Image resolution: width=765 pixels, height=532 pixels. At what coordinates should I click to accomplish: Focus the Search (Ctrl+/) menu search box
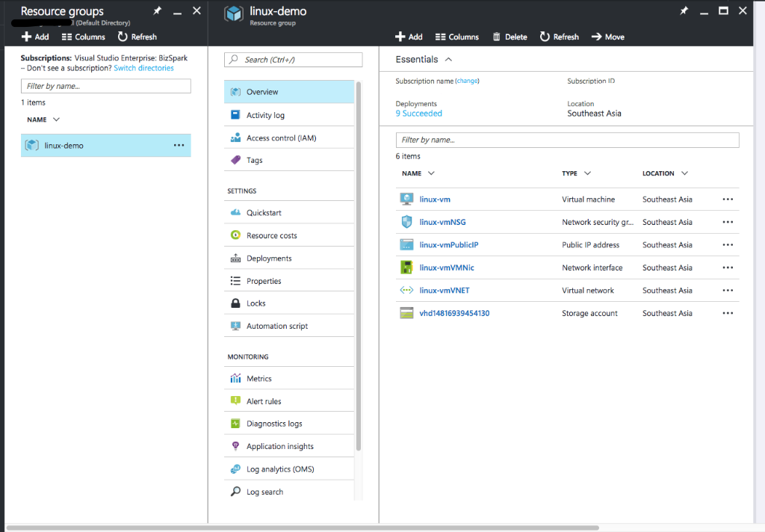coord(293,60)
